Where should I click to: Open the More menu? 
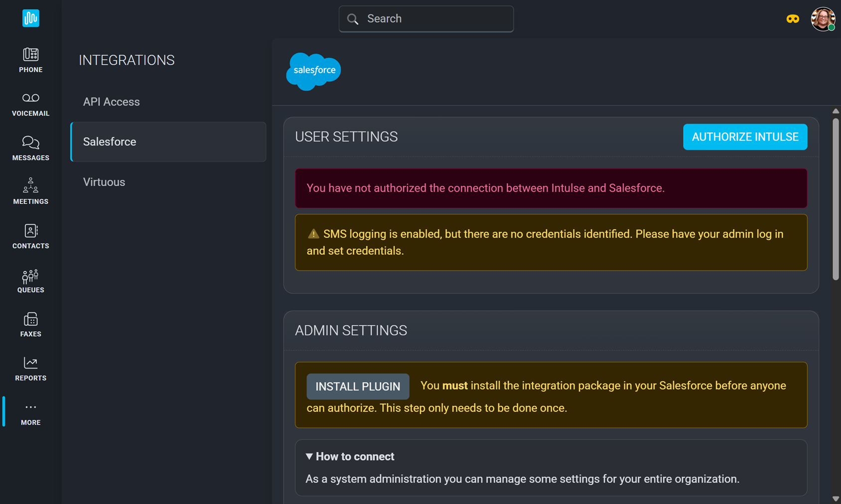(x=30, y=413)
